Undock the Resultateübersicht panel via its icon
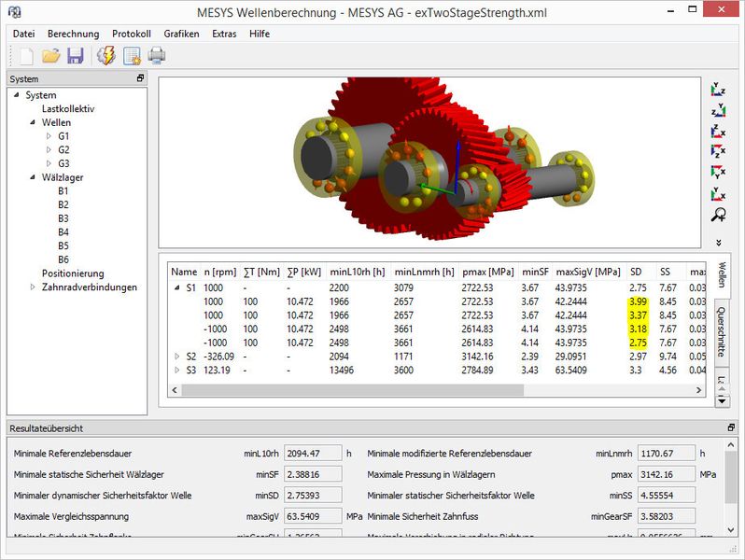This screenshot has width=745, height=560. (x=730, y=427)
